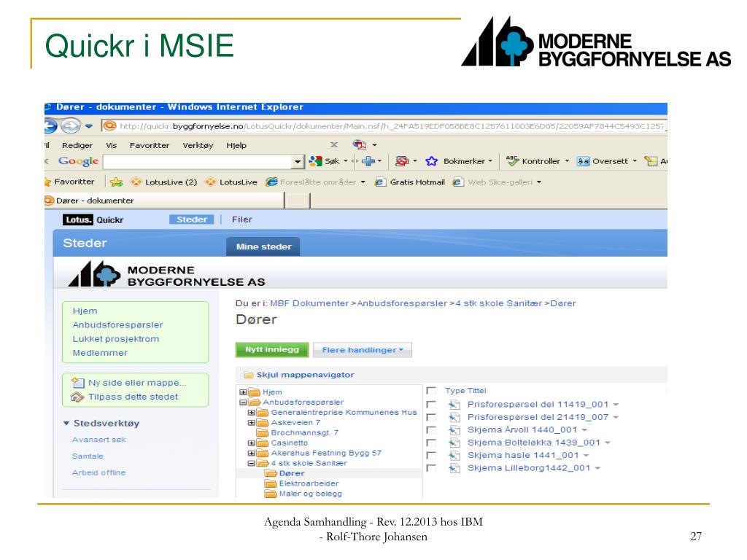Check the box for Prisforespørsel del 21419_007
Image resolution: width=747 pixels, height=560 pixels.
coord(431,417)
